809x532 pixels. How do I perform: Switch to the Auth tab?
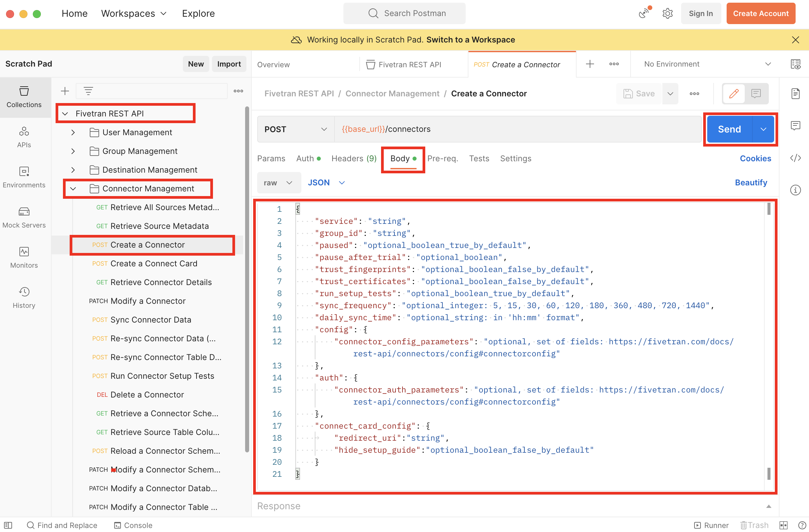(x=308, y=158)
